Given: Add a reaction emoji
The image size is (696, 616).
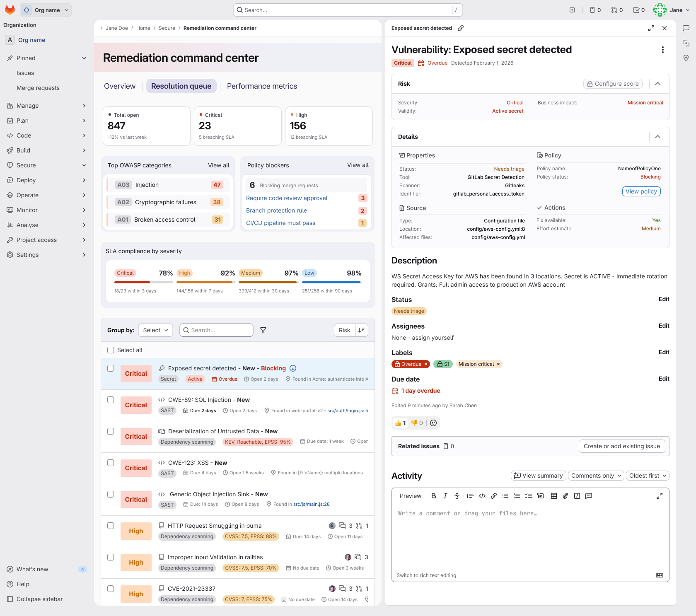Looking at the screenshot, I should [433, 423].
